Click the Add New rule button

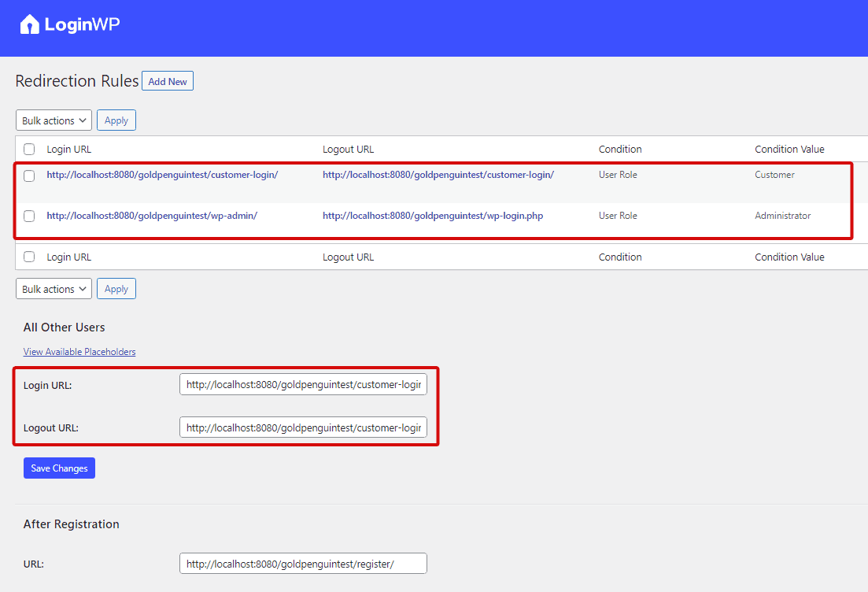tap(168, 81)
